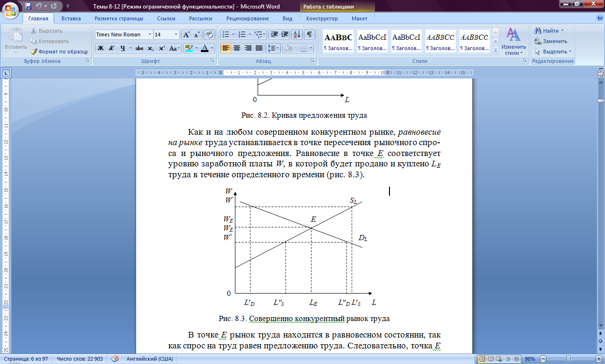Image resolution: width=605 pixels, height=364 pixels.
Task: Click the 90% zoom level button
Action: (529, 359)
